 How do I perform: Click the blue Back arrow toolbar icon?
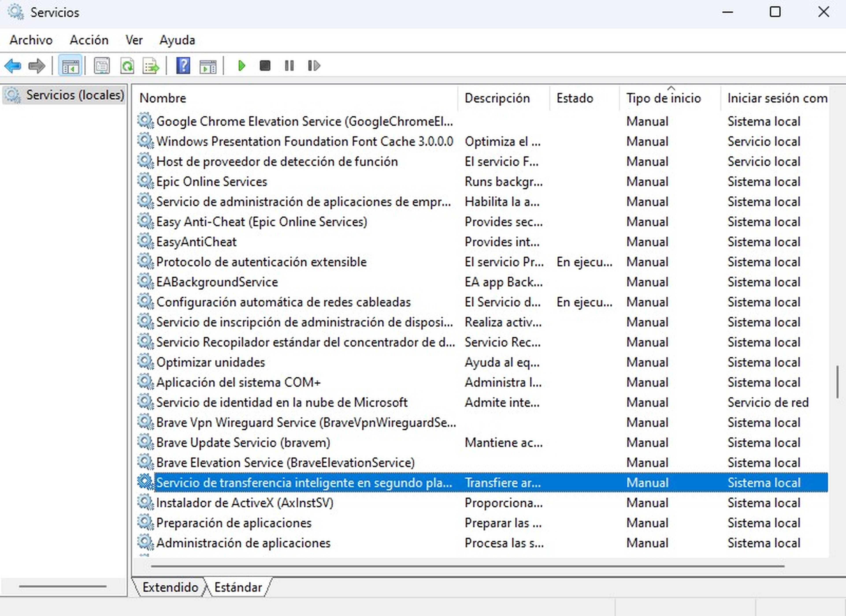(13, 66)
